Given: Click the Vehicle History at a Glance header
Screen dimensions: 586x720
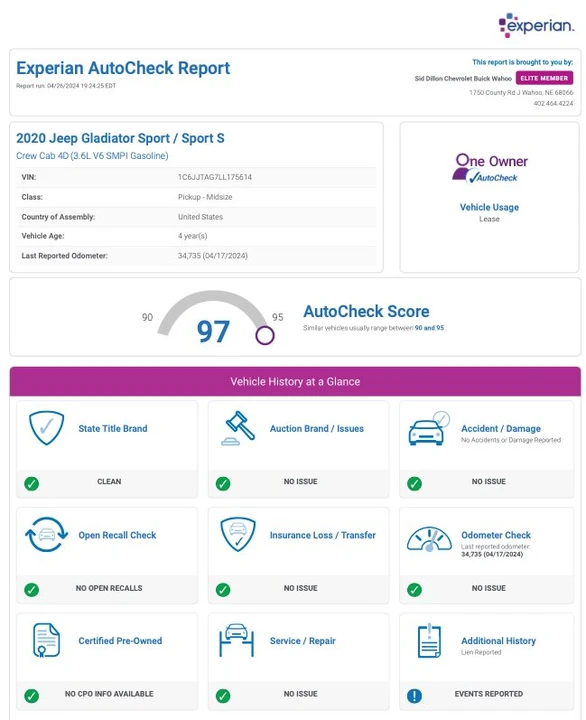Looking at the screenshot, I should click(295, 381).
